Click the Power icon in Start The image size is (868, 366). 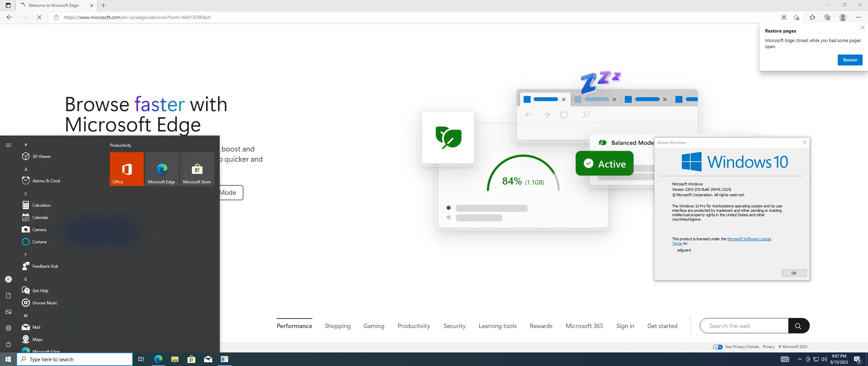[x=8, y=344]
